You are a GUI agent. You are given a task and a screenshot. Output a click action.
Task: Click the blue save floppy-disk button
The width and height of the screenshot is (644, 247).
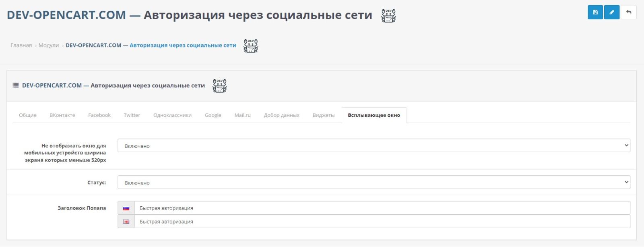click(595, 12)
